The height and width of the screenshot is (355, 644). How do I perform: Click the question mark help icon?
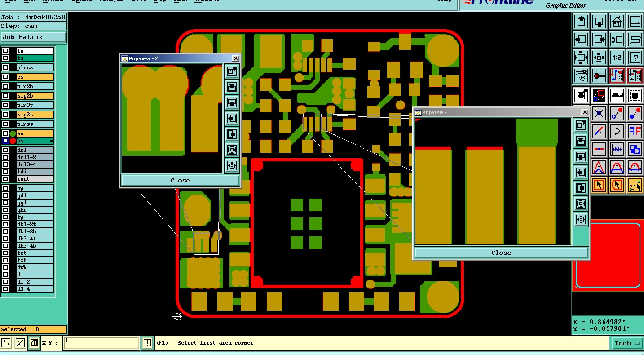point(635,58)
